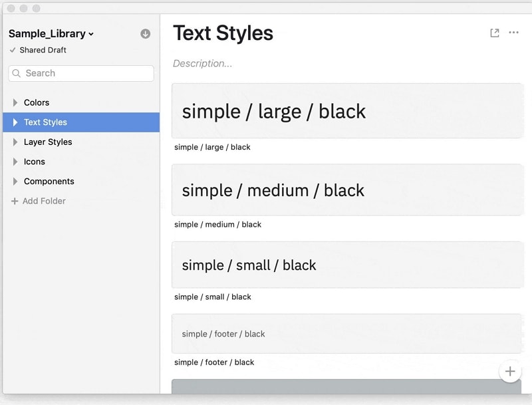
Task: Expand the Components disclosure triangle
Action: pyautogui.click(x=15, y=181)
